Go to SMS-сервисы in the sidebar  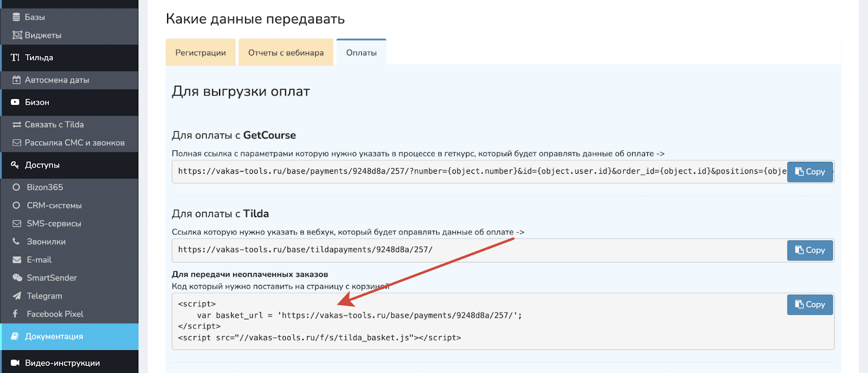click(54, 224)
